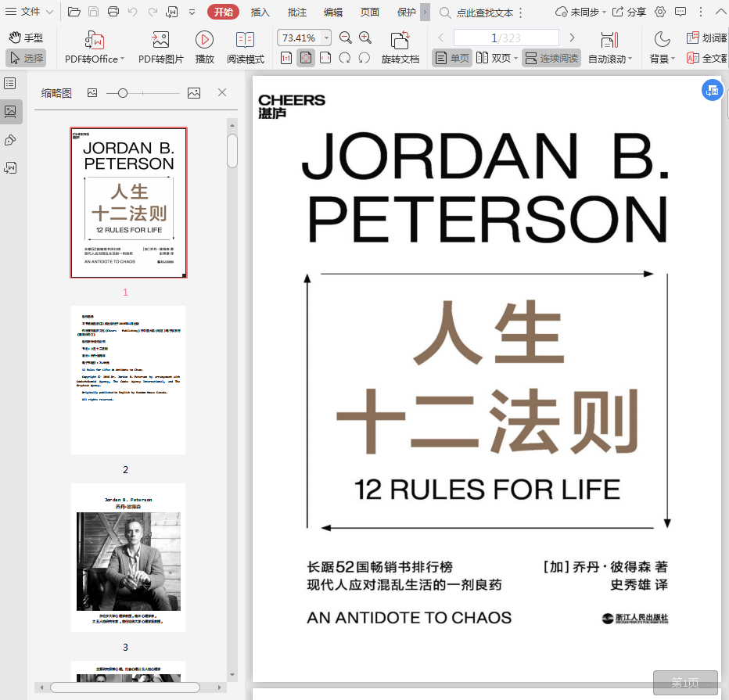Image resolution: width=729 pixels, height=700 pixels.
Task: Click the small thumbnail size icon
Action: point(92,93)
